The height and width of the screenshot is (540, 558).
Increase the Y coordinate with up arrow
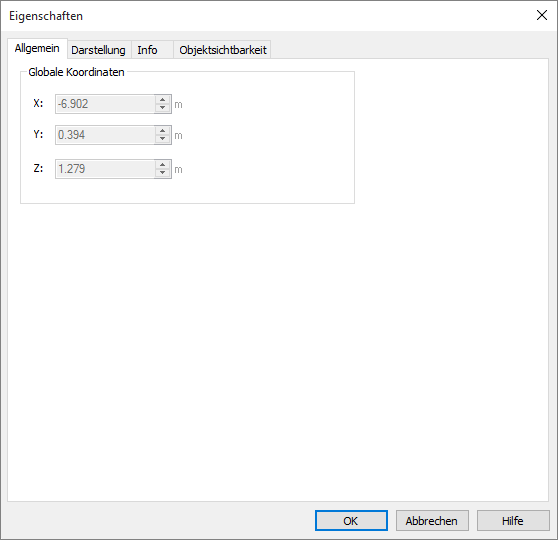(163, 131)
